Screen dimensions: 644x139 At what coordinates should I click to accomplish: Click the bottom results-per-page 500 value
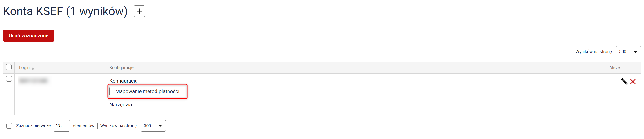(x=148, y=126)
